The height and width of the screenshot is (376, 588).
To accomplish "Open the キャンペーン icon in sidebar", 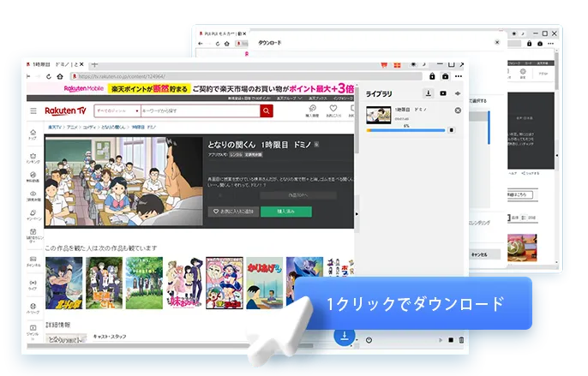I will click(x=33, y=215).
